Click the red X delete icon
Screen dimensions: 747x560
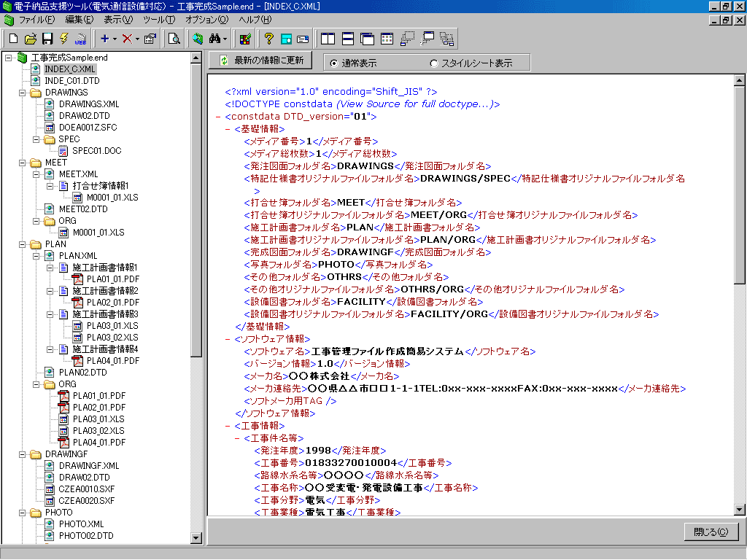coord(127,39)
